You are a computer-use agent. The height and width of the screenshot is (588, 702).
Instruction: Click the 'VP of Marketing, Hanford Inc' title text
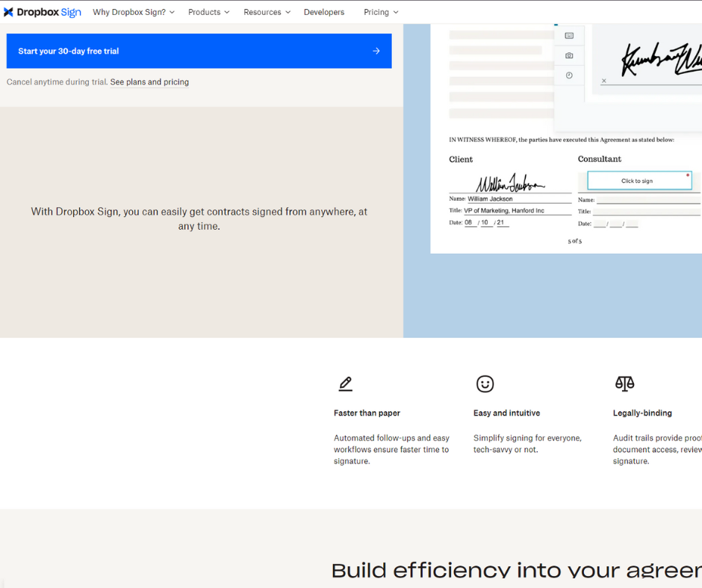pos(503,210)
